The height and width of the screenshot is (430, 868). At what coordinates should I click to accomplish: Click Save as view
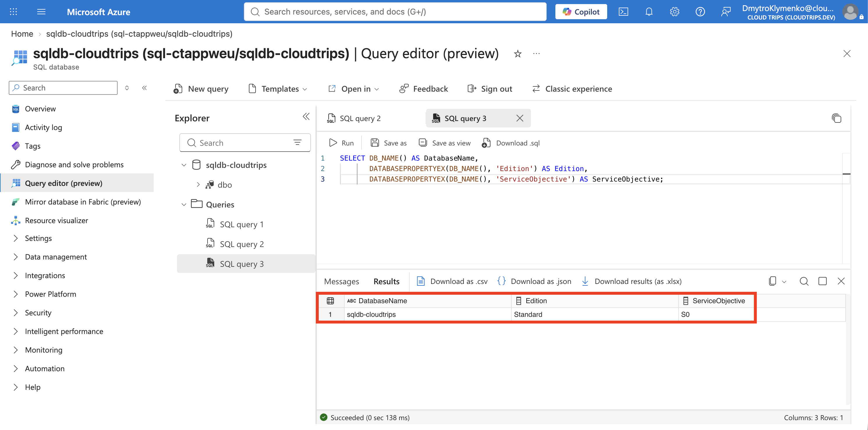444,143
